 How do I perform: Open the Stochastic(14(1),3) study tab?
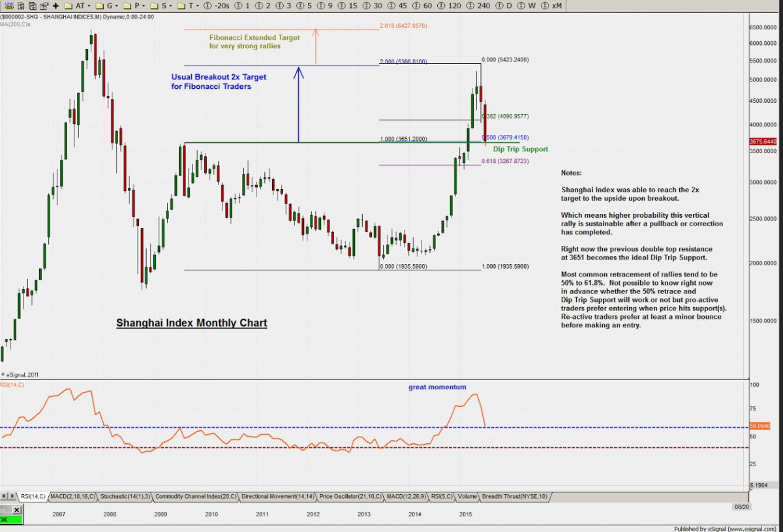pyautogui.click(x=125, y=497)
